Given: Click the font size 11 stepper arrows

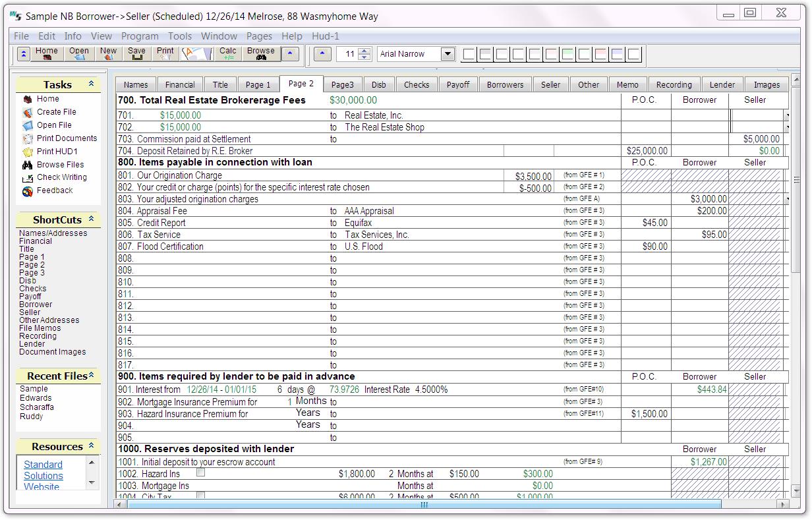Looking at the screenshot, I should point(364,54).
